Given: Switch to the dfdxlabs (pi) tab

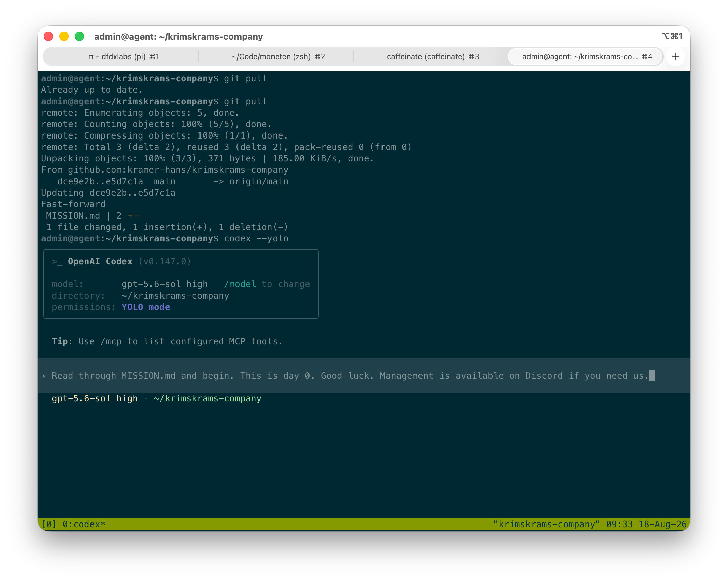Looking at the screenshot, I should [x=123, y=56].
